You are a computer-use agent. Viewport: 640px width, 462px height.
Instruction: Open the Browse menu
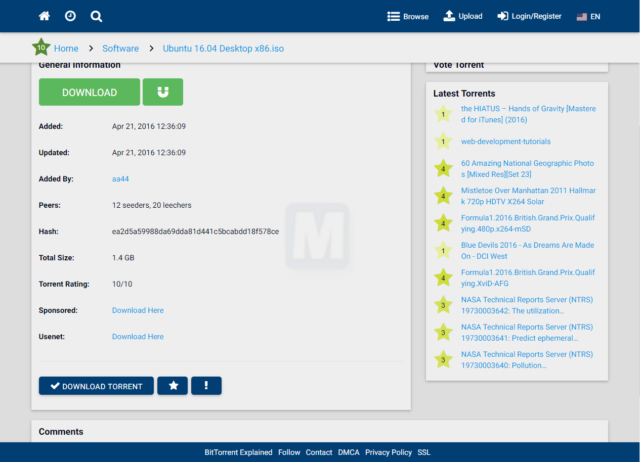408,16
